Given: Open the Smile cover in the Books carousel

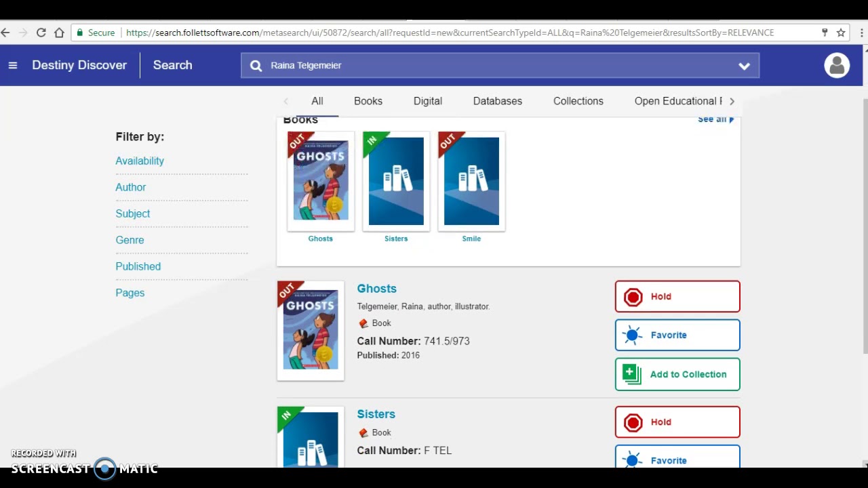Looking at the screenshot, I should point(471,181).
